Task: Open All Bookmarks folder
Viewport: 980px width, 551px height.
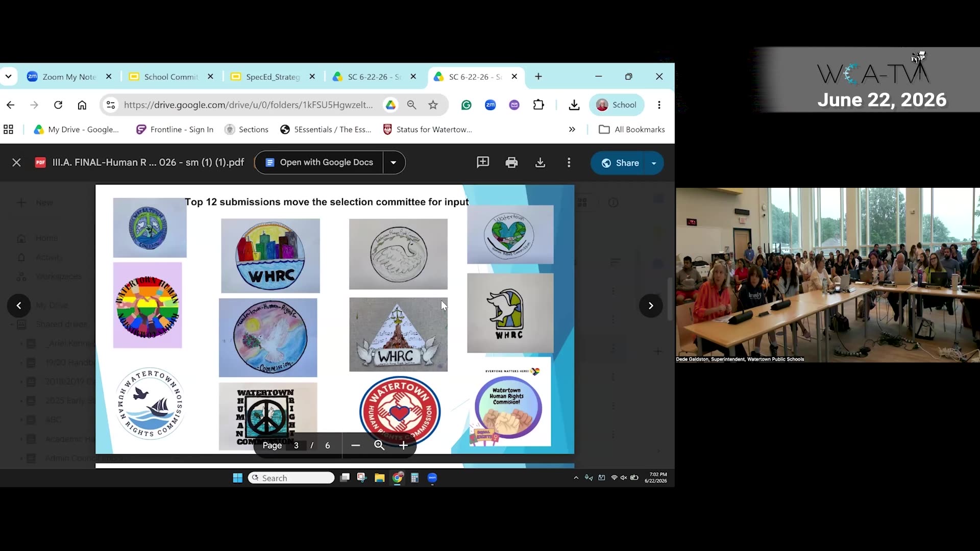Action: click(632, 130)
